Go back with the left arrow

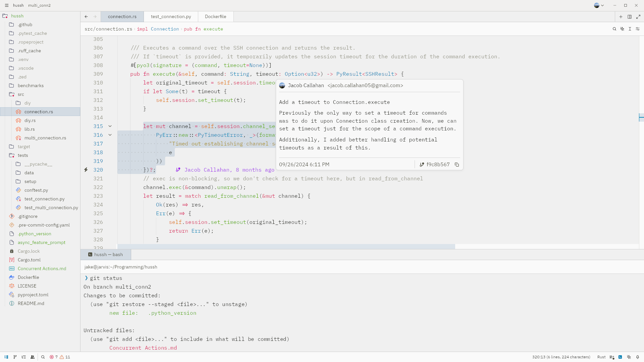[x=86, y=16]
